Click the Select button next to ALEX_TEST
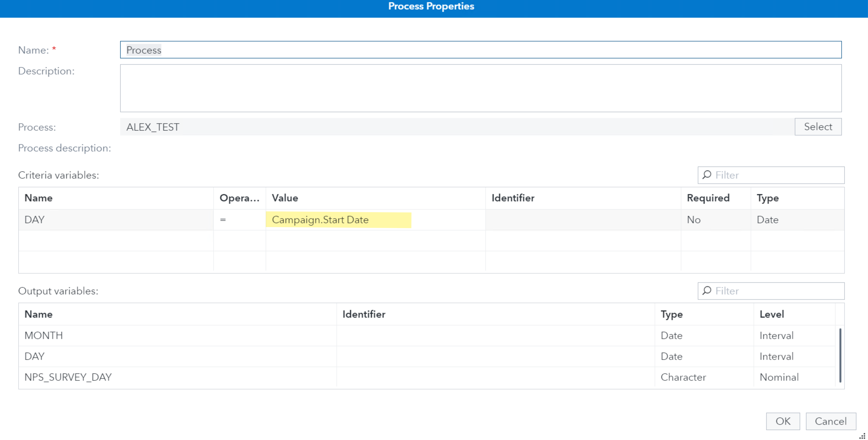 [818, 127]
